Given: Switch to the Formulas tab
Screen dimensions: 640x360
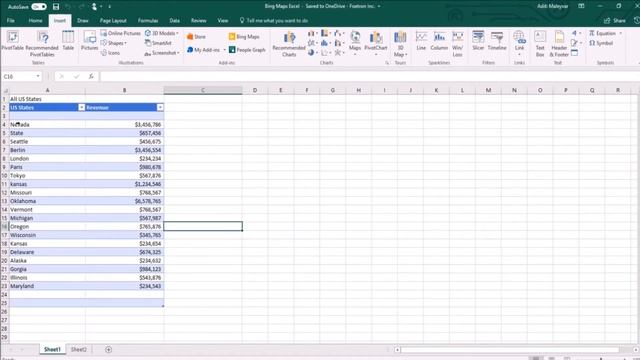Looking at the screenshot, I should (x=148, y=20).
